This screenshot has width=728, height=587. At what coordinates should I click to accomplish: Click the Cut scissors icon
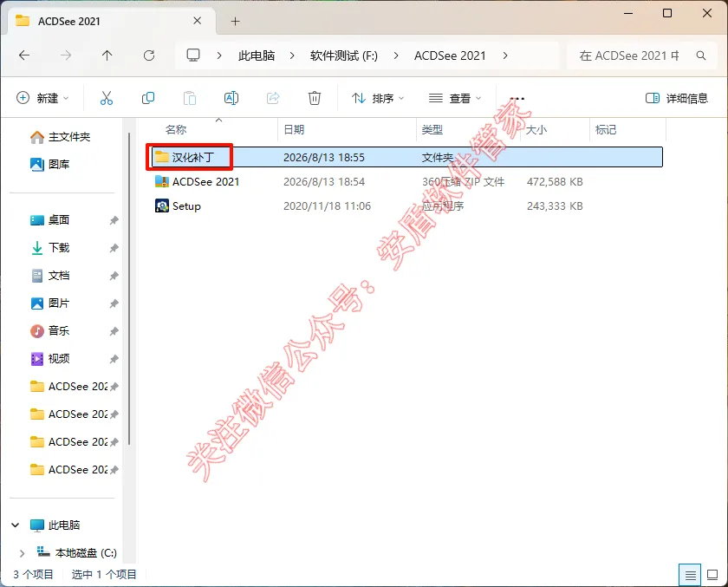[x=107, y=98]
